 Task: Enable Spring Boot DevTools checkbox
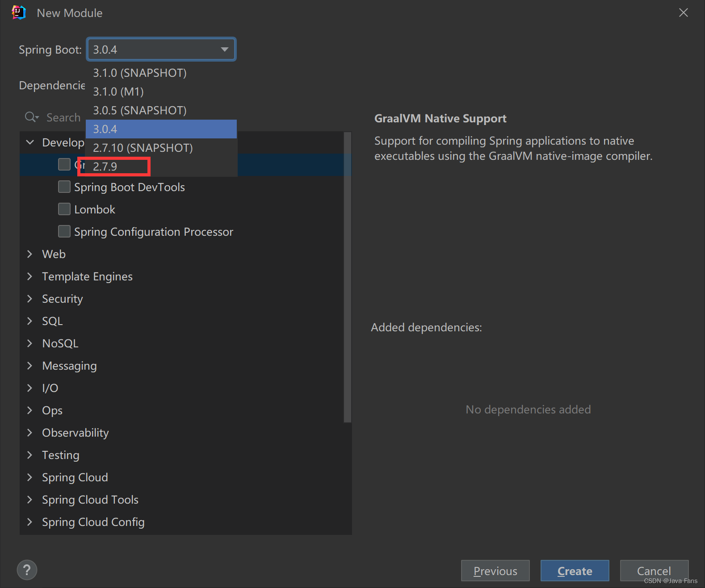(x=64, y=187)
